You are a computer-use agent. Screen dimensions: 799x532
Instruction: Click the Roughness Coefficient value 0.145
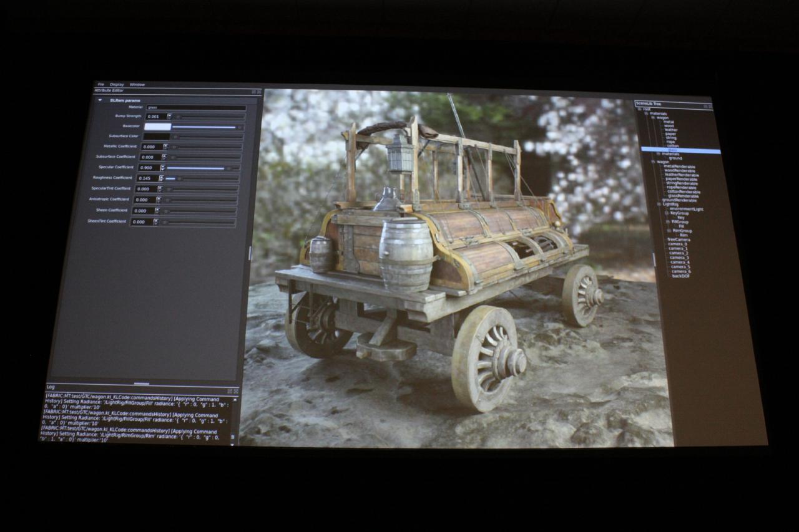(148, 178)
